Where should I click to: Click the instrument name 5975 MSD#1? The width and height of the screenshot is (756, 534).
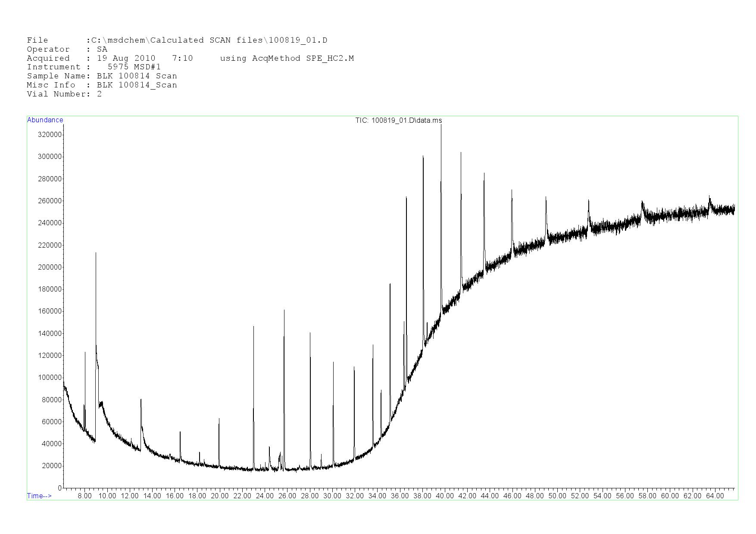coord(134,67)
